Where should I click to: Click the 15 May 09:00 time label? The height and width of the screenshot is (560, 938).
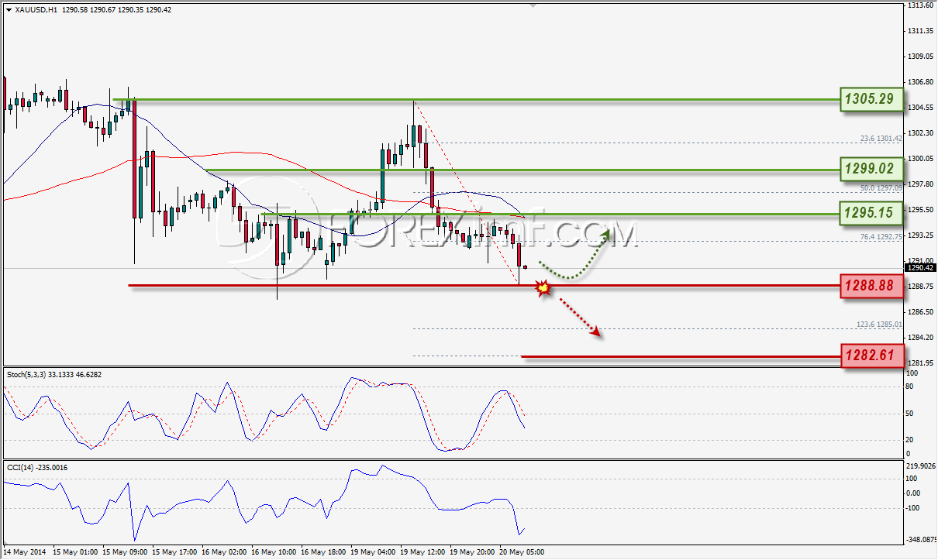126,552
